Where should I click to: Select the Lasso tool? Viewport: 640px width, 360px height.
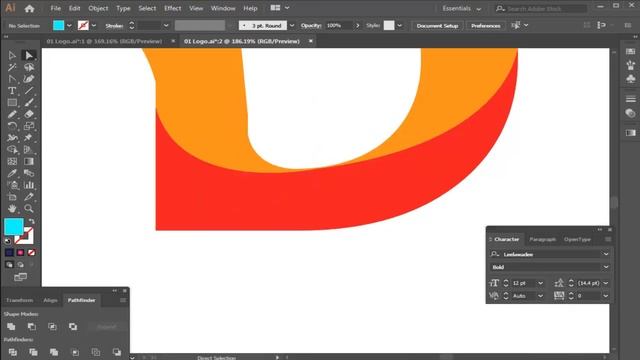coord(29,67)
